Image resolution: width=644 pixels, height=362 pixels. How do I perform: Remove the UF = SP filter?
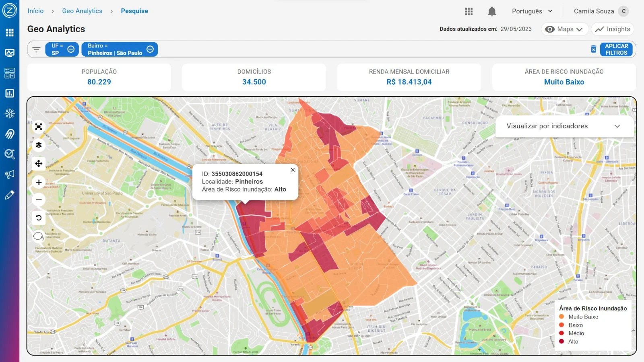71,49
